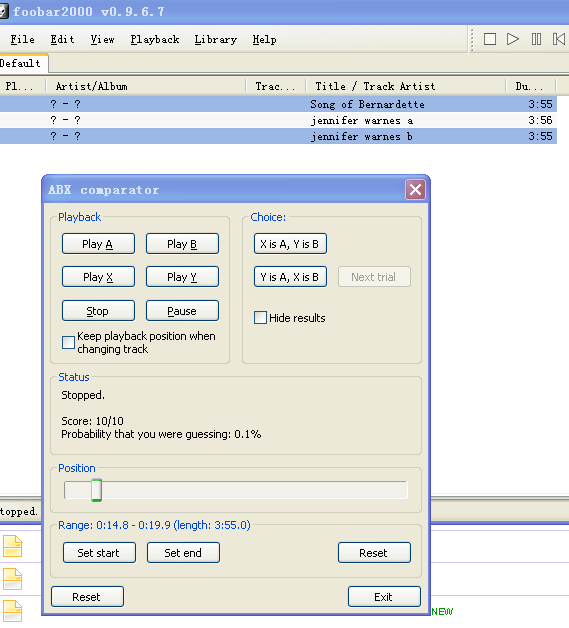
Task: Click Pause in ABX comparator
Action: click(182, 311)
